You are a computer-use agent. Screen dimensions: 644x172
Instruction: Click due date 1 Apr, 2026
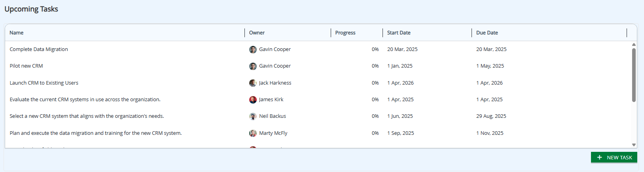coord(489,83)
